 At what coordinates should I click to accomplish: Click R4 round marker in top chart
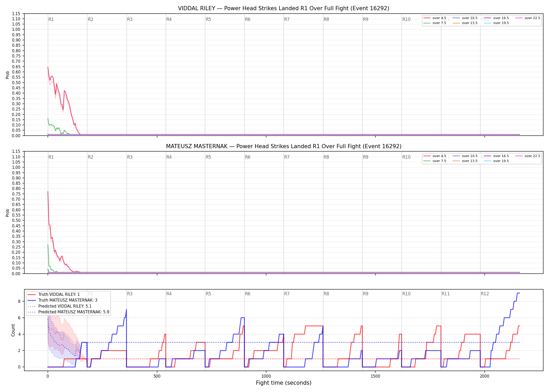(x=169, y=19)
